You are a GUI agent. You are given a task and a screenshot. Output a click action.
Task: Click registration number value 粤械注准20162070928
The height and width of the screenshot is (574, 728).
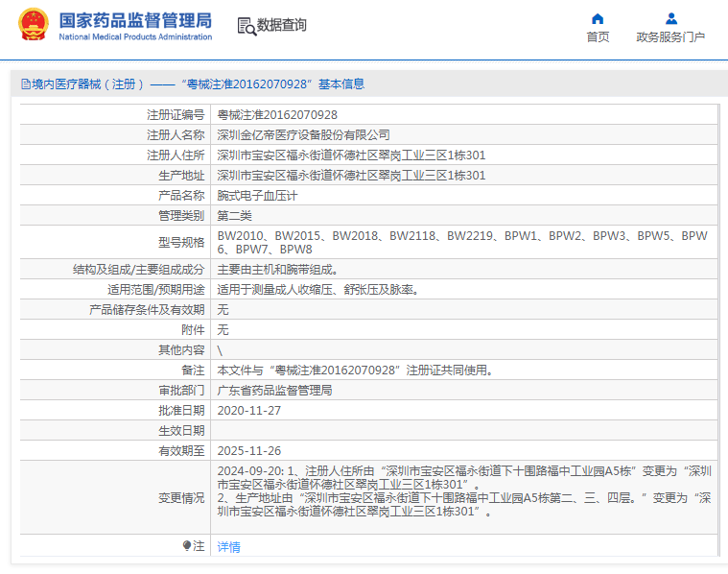pyautogui.click(x=277, y=115)
